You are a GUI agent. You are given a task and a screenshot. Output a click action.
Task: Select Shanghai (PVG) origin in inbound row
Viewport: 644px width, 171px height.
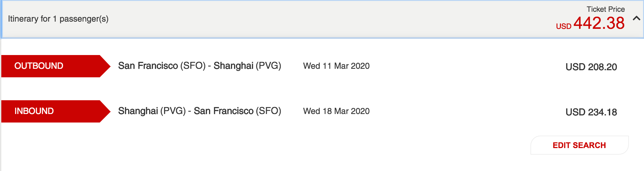coord(152,111)
